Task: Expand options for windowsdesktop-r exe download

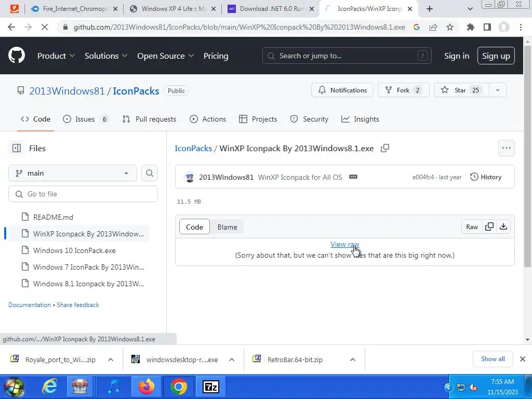Action: tap(232, 360)
